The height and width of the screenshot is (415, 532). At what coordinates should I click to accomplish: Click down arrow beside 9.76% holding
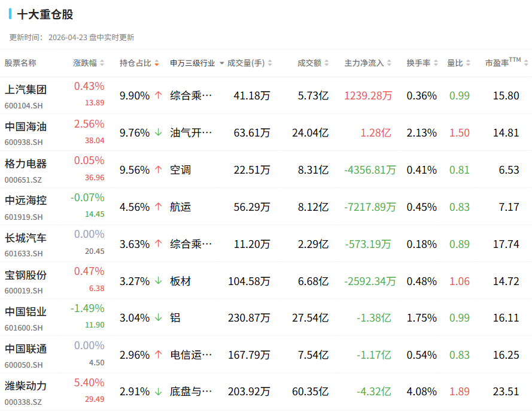[159, 132]
